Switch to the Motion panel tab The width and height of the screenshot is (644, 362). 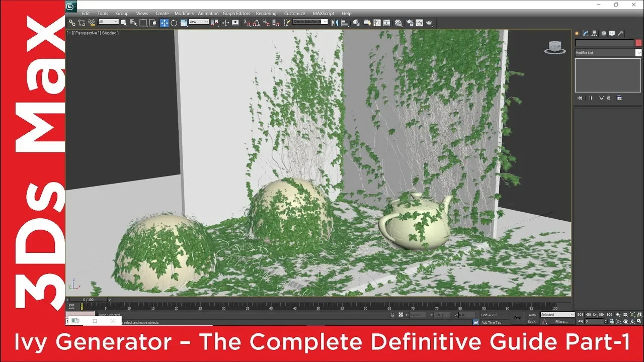click(603, 33)
